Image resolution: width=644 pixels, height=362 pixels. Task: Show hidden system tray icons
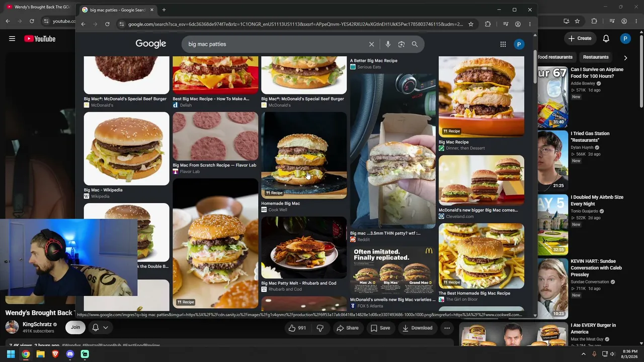tap(584, 354)
